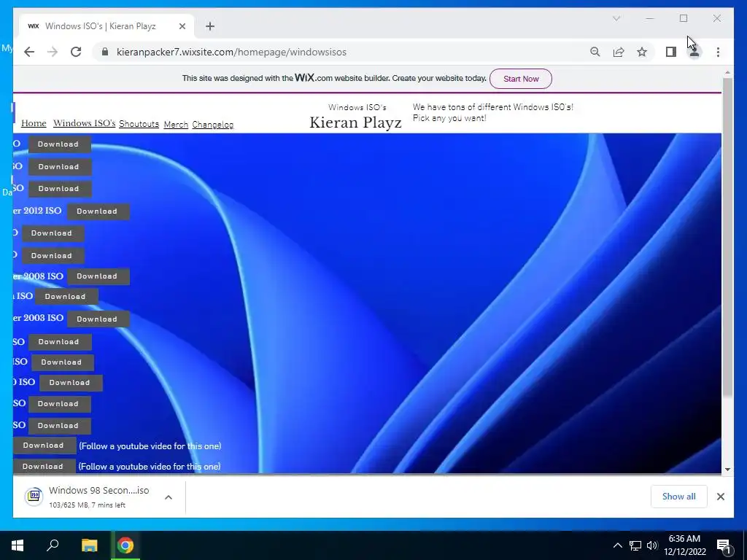Open taskbar search magnifier
Image resolution: width=747 pixels, height=560 pixels.
point(53,545)
